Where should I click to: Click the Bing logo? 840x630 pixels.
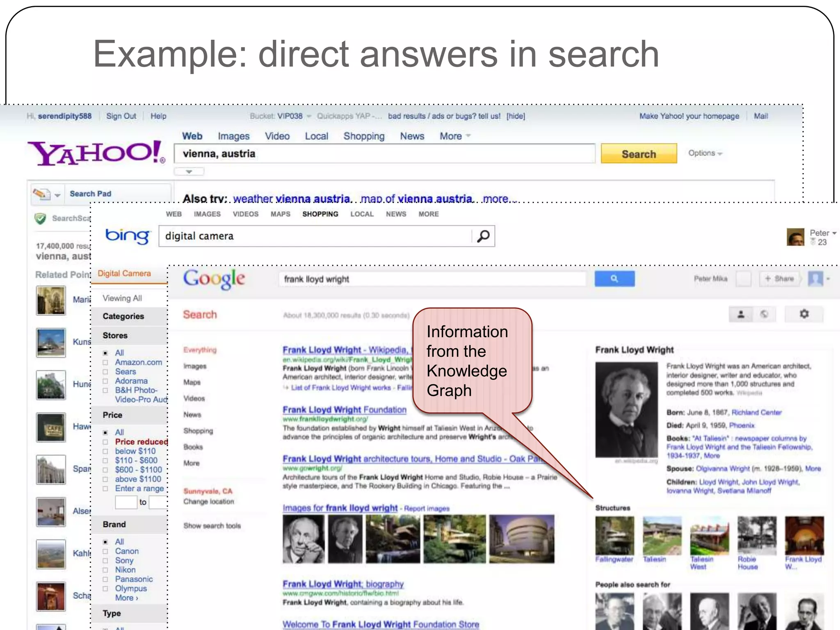click(127, 236)
